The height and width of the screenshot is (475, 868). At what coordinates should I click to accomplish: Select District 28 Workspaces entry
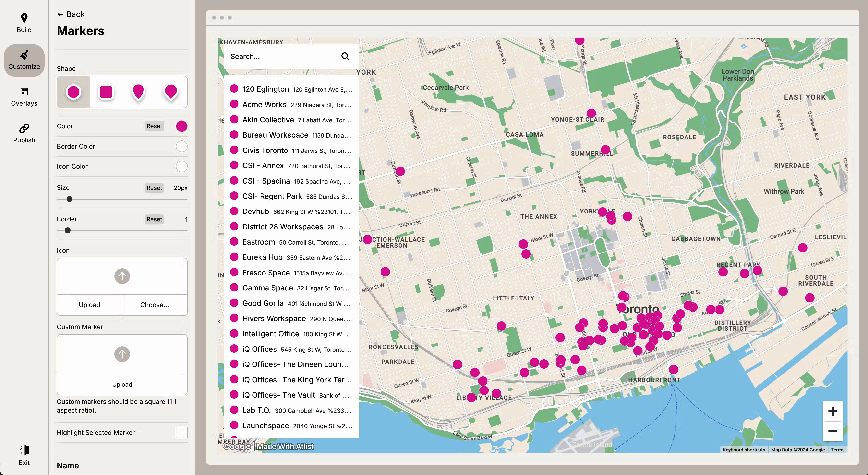291,227
